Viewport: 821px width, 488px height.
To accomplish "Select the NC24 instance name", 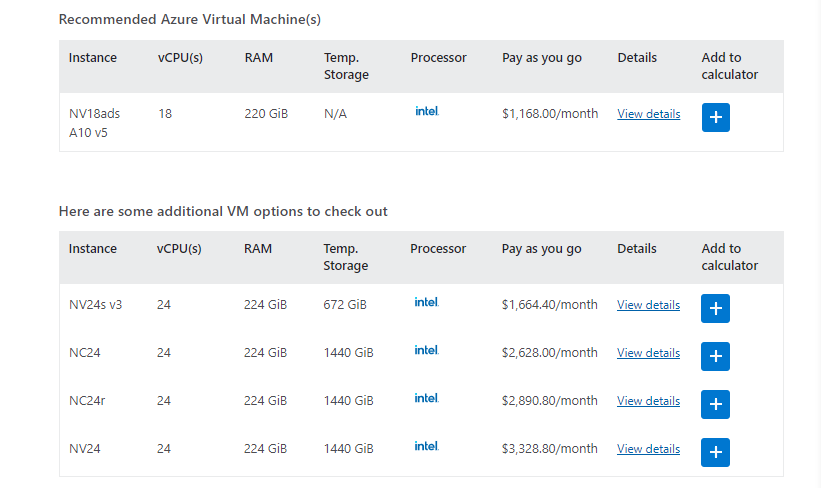I will (x=85, y=353).
